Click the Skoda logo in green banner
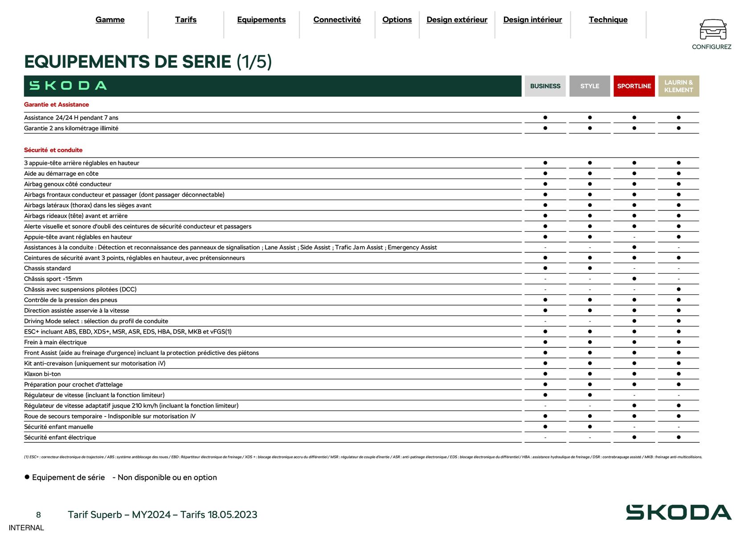 coord(68,86)
